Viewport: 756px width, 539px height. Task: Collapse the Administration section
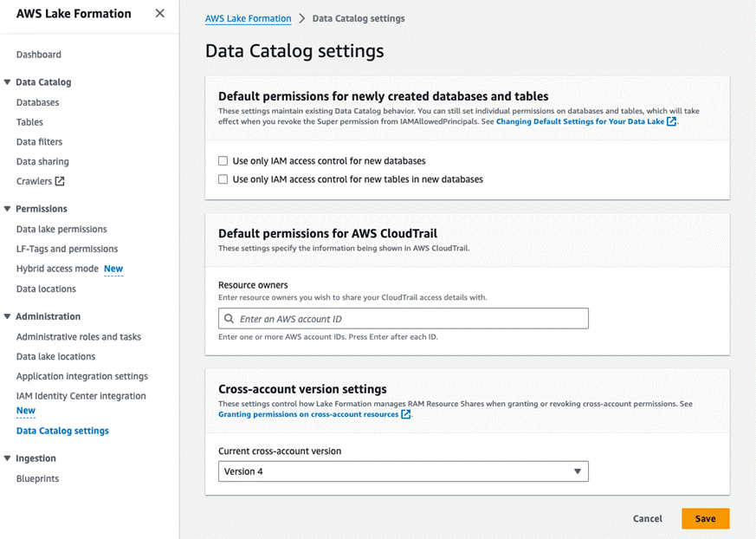pos(8,316)
